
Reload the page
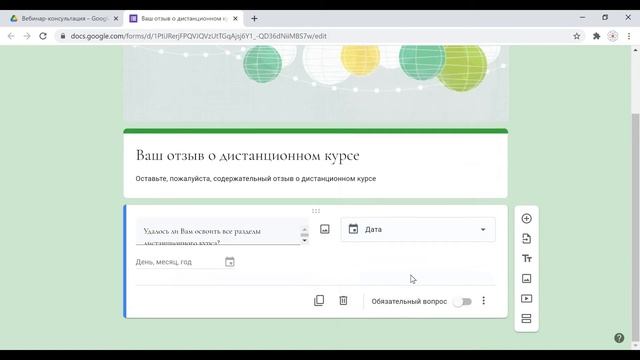pos(43,36)
